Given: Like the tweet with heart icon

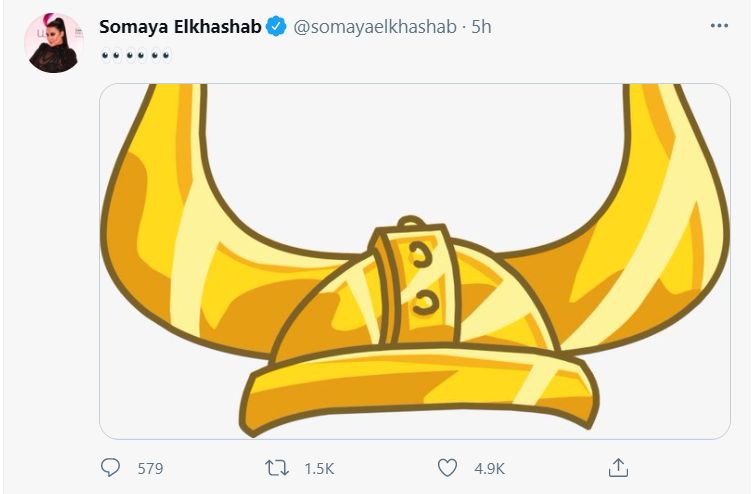Looking at the screenshot, I should [448, 467].
